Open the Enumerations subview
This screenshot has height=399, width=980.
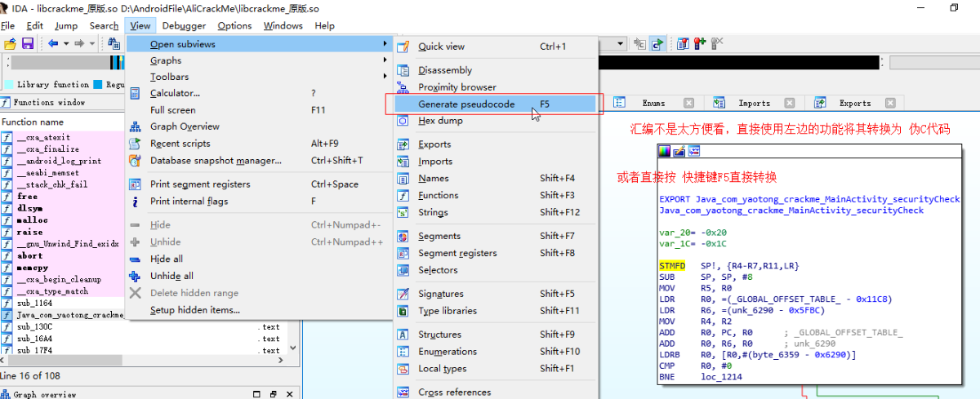pos(495,352)
